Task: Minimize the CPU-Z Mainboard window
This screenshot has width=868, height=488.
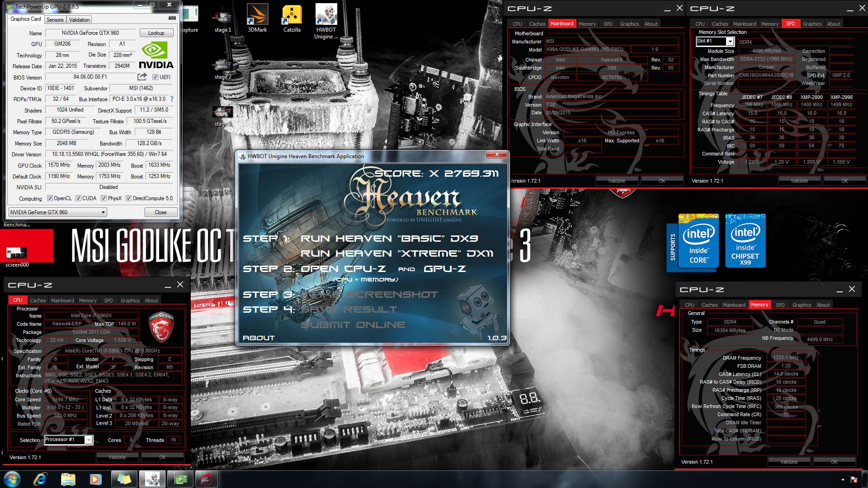Action: point(667,9)
